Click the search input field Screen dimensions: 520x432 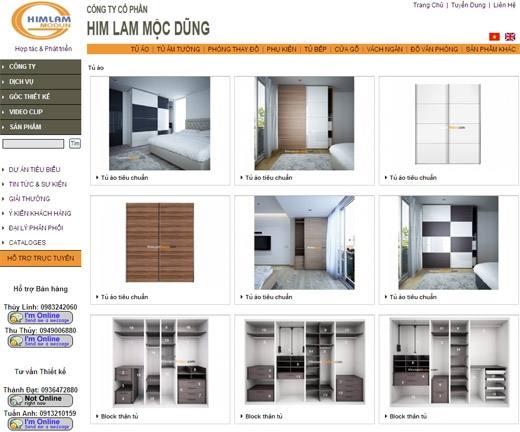33,144
